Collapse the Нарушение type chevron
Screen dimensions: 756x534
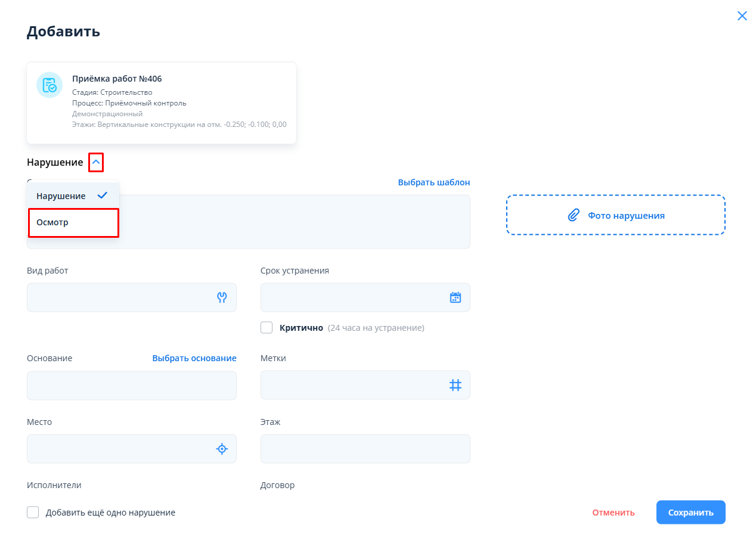pyautogui.click(x=96, y=162)
